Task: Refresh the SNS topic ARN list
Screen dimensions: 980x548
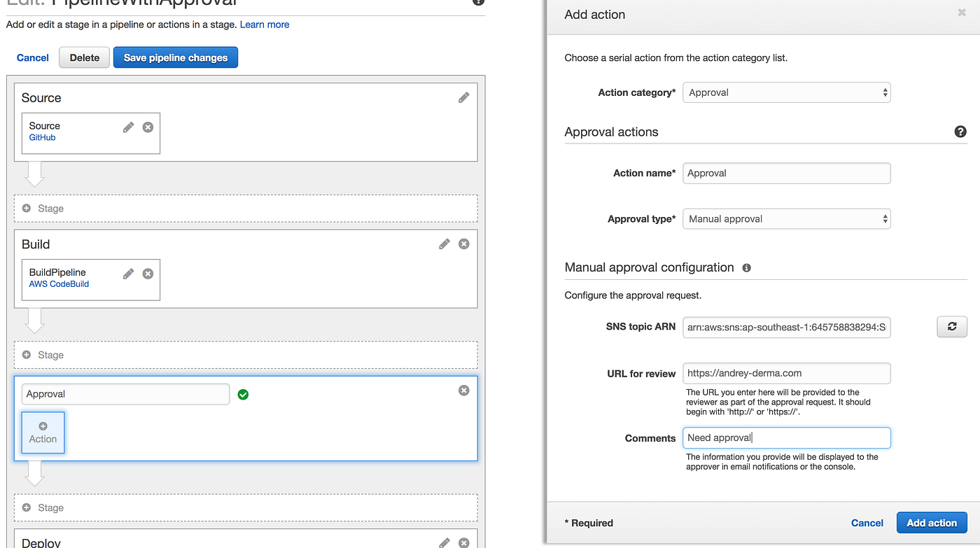Action: pos(951,327)
